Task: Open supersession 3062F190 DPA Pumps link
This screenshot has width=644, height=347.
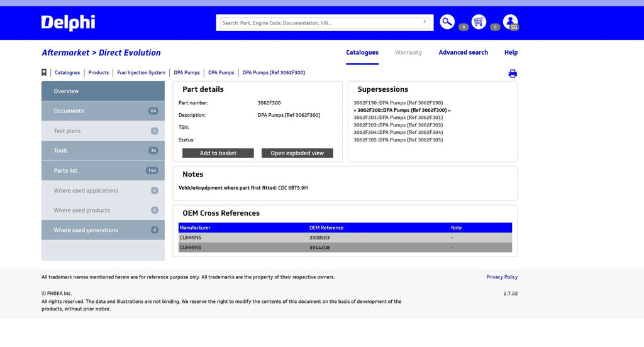Action: 398,102
